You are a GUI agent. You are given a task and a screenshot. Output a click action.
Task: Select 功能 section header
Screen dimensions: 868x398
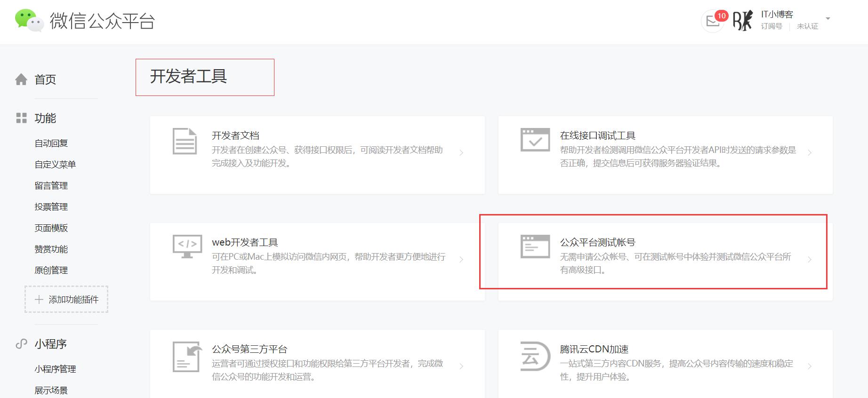coord(45,118)
